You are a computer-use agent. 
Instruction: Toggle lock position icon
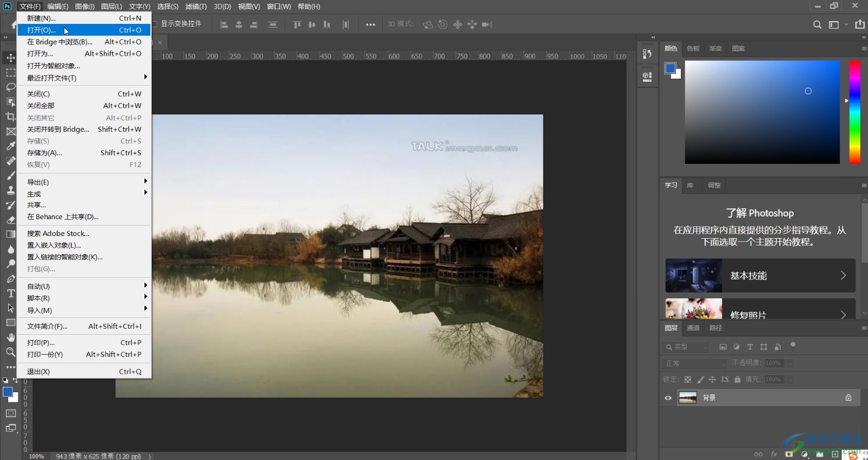(712, 380)
